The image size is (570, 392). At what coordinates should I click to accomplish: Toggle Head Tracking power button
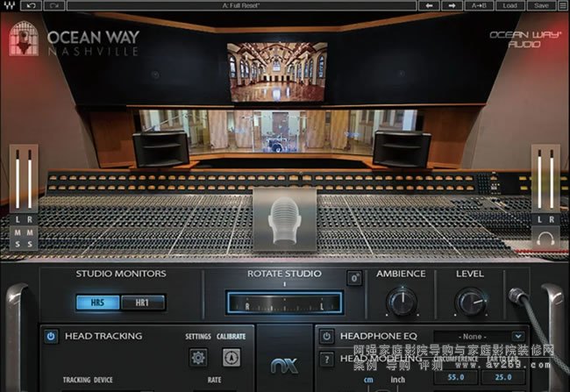(x=51, y=336)
